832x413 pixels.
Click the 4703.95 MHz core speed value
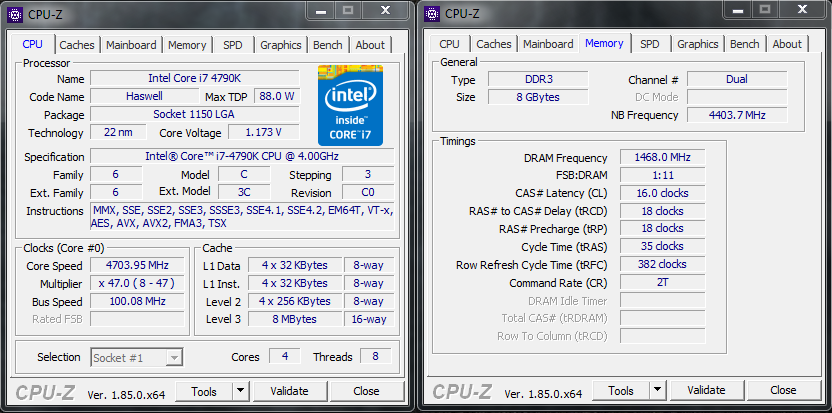pos(137,265)
